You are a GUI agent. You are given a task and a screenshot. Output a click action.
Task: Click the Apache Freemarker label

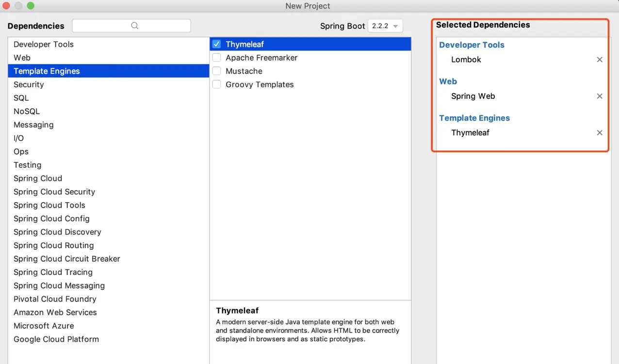click(x=261, y=58)
